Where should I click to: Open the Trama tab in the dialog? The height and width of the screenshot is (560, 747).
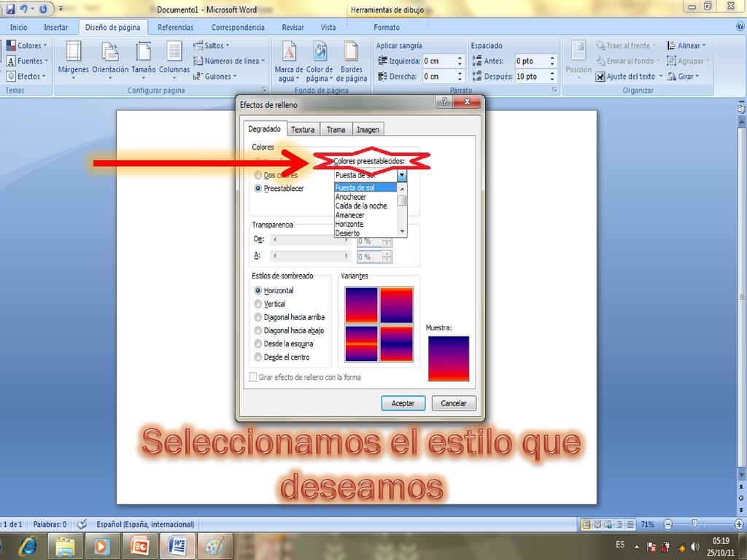point(336,130)
